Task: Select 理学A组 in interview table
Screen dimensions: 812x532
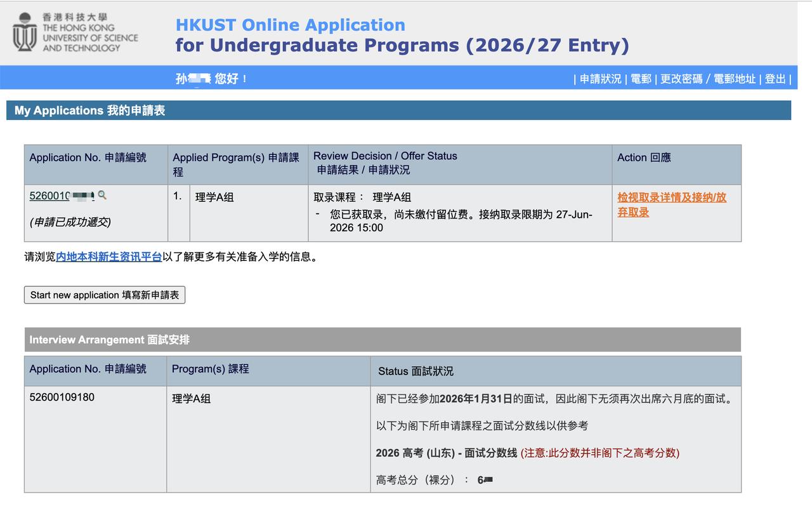Action: [191, 399]
